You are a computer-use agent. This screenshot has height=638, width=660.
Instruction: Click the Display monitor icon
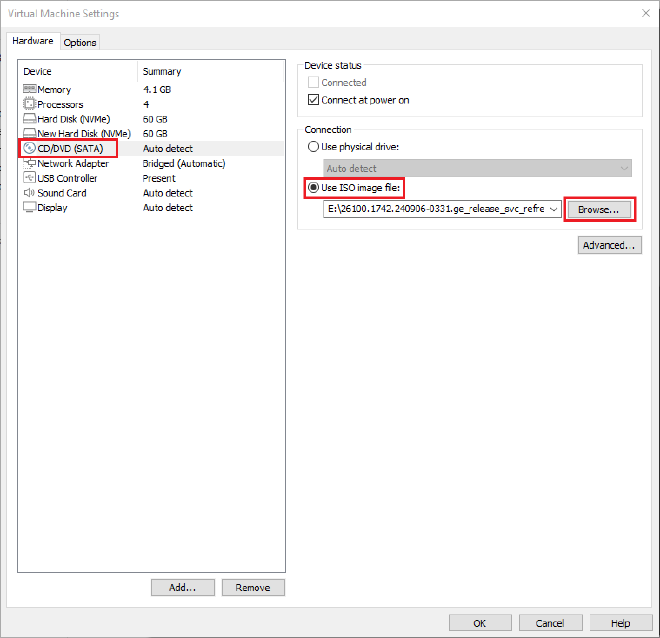[x=29, y=208]
